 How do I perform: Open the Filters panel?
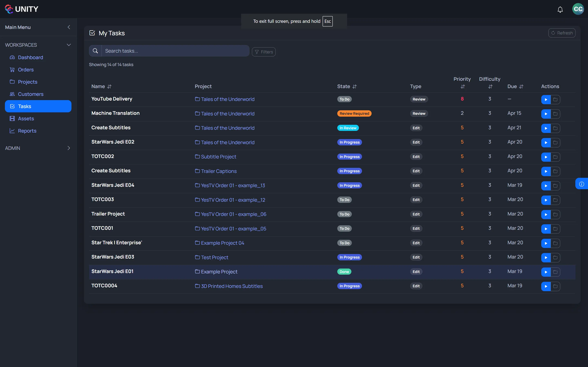(x=264, y=52)
